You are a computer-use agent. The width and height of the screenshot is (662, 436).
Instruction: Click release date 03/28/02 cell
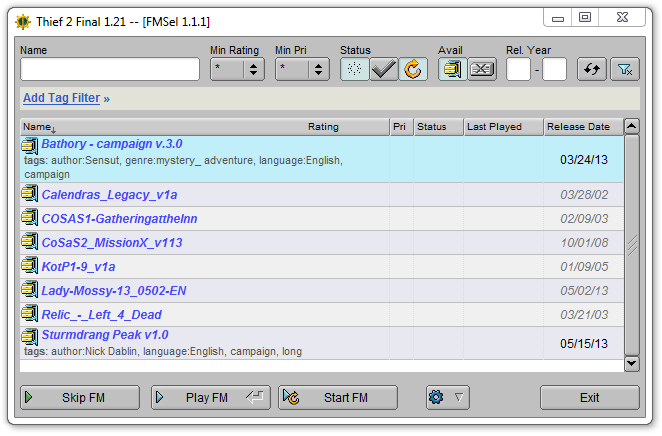(x=584, y=195)
